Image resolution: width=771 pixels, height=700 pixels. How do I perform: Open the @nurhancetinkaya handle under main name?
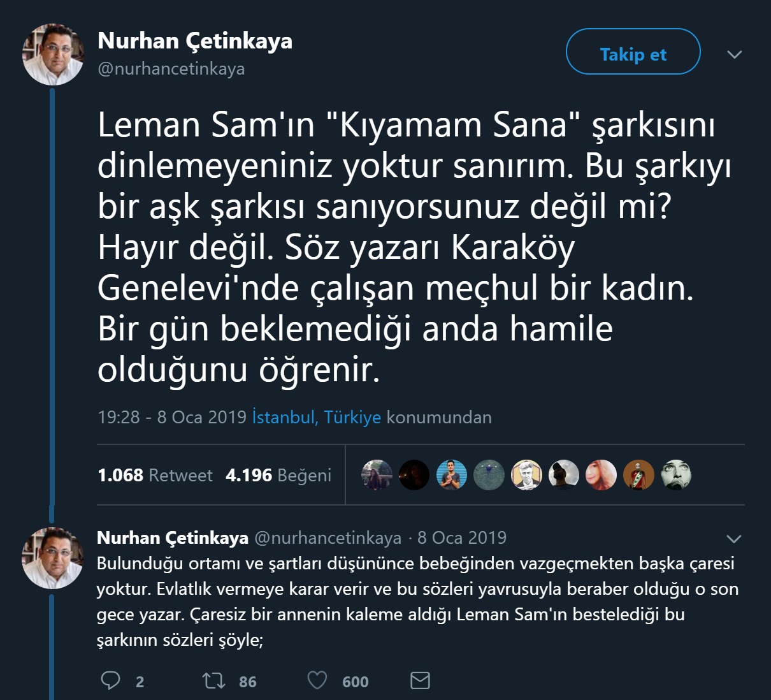point(171,69)
